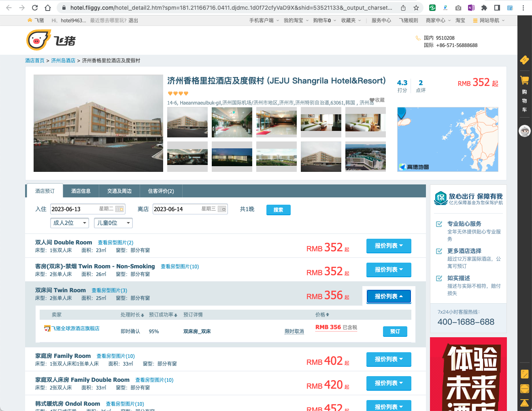The width and height of the screenshot is (532, 411).
Task: Open the 网站导航 hamburger menu
Action: 489,20
